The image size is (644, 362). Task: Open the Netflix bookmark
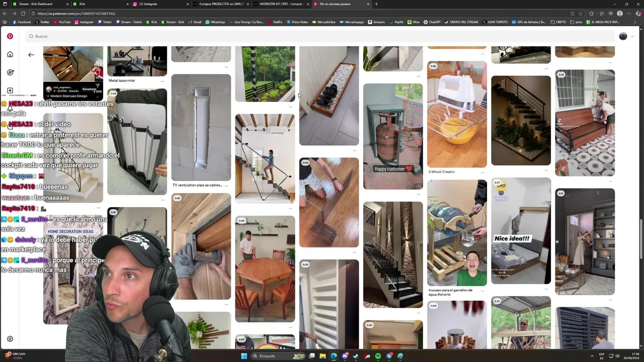click(x=275, y=22)
